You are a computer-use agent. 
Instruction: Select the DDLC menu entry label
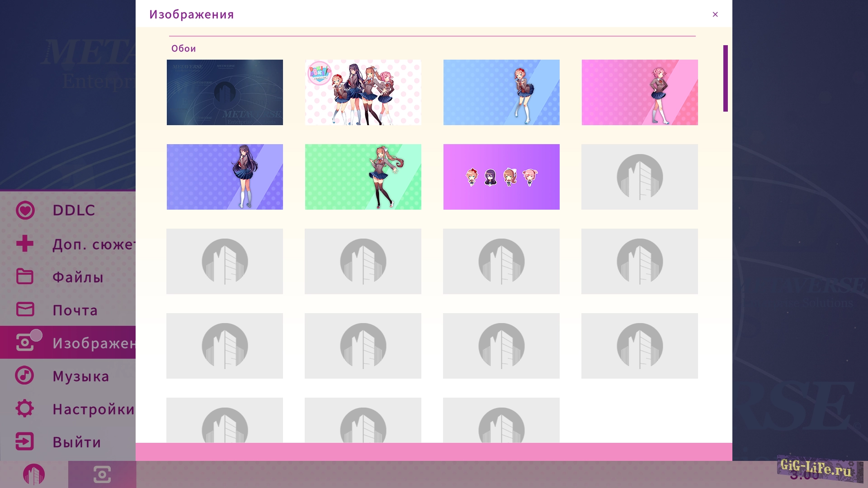(74, 210)
